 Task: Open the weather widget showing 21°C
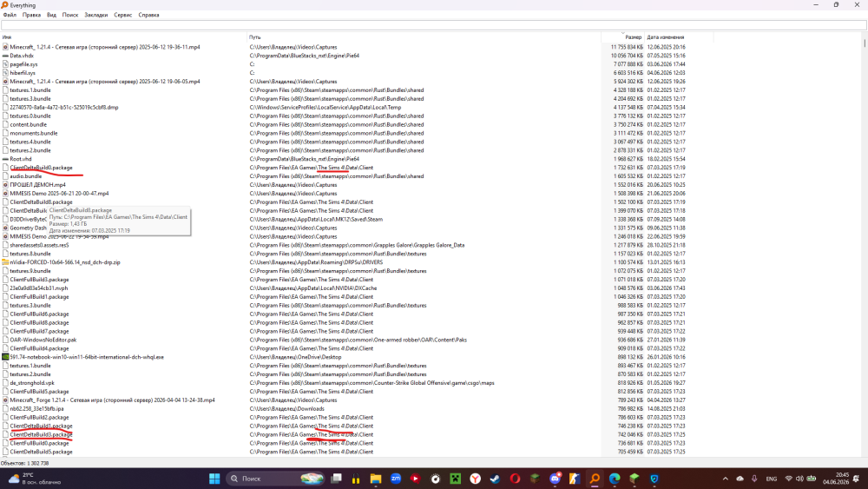pos(35,479)
